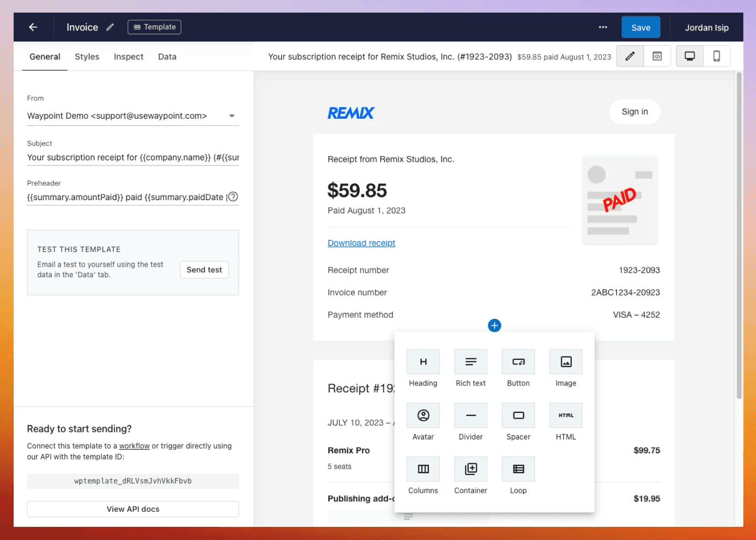Follow the workflow link
The width and height of the screenshot is (756, 540).
click(x=134, y=446)
